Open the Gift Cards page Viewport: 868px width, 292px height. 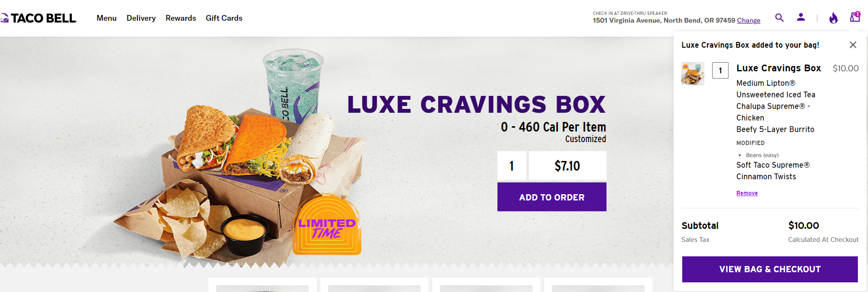pos(224,18)
